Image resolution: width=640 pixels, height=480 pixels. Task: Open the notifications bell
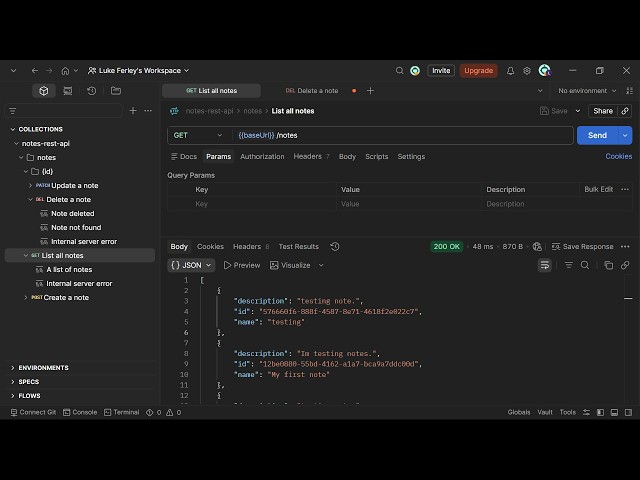(x=510, y=71)
